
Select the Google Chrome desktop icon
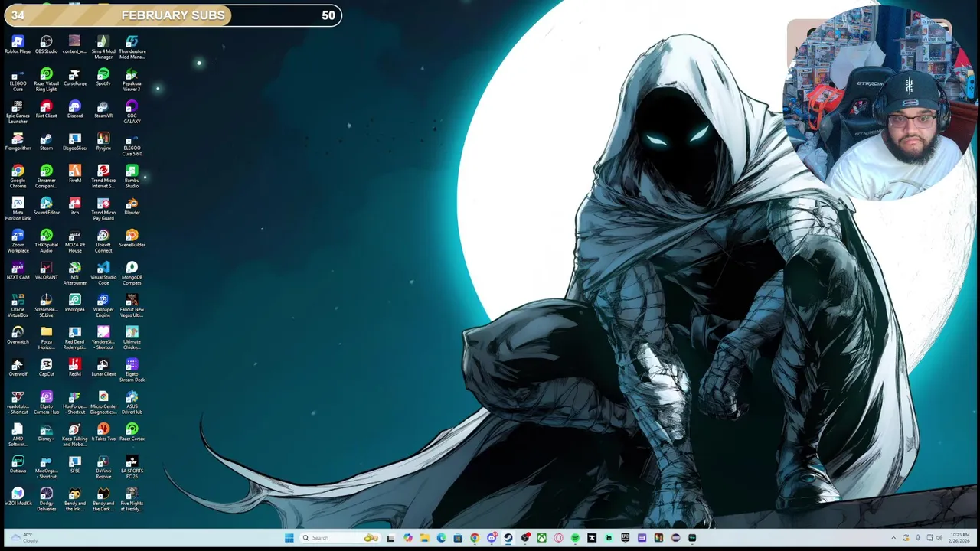point(18,176)
